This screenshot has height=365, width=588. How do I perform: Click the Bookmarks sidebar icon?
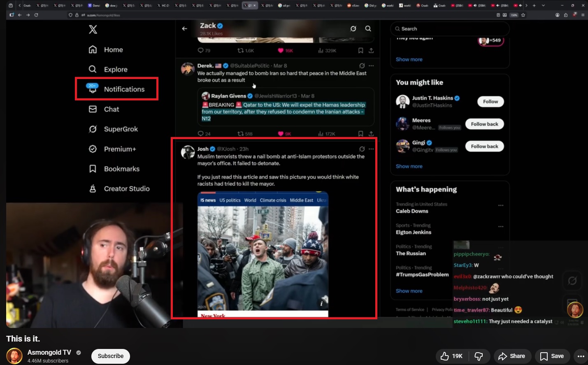click(x=93, y=169)
